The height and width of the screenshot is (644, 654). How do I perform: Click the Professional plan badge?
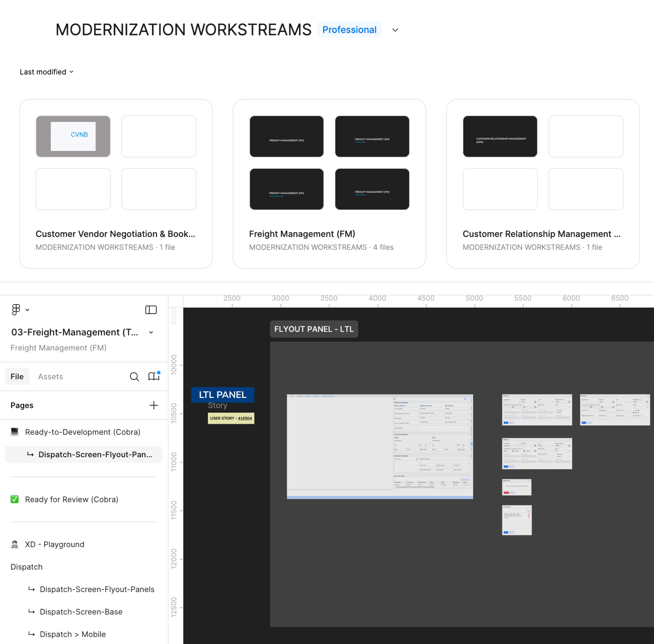pyautogui.click(x=349, y=30)
